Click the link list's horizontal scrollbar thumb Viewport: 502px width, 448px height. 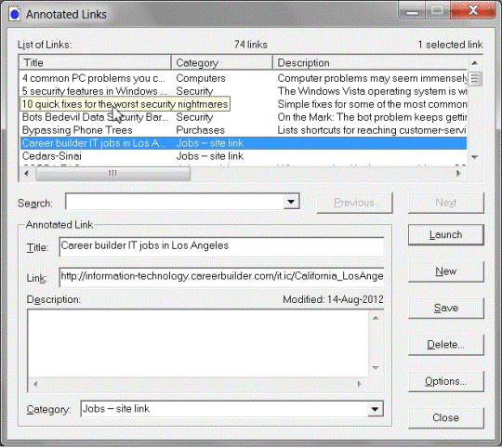(x=112, y=174)
